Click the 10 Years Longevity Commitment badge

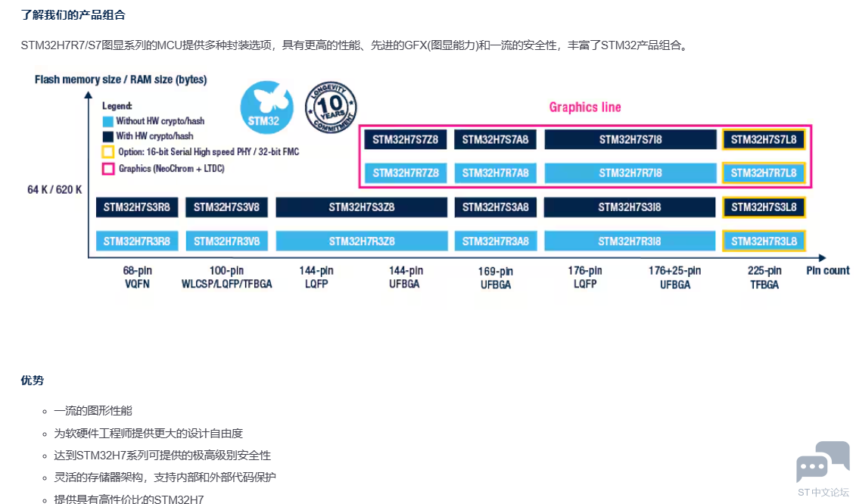331,107
